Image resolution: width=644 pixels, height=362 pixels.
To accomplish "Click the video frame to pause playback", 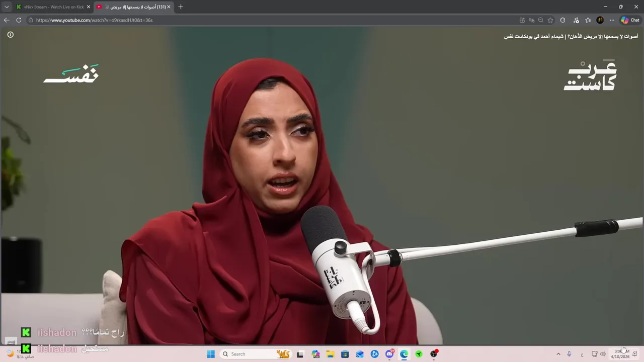I will point(322,186).
